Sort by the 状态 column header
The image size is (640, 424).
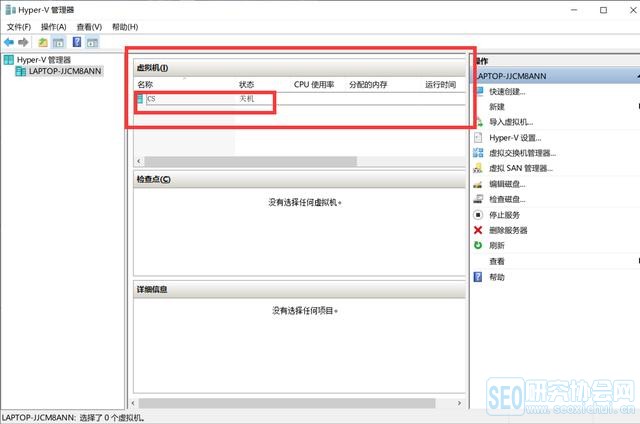click(246, 84)
